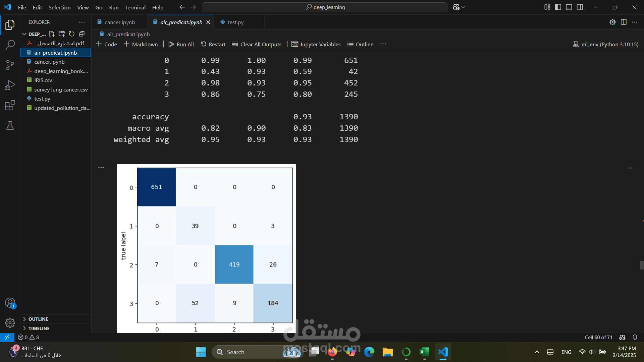Open the Extensions view
Screen dimensions: 644x362
[x=10, y=105]
